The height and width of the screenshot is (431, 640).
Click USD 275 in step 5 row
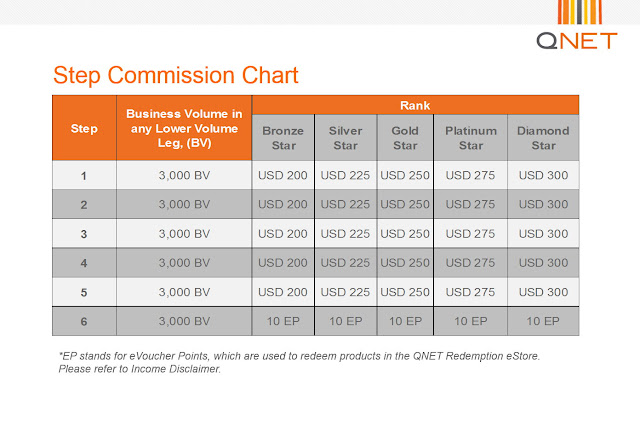[470, 292]
